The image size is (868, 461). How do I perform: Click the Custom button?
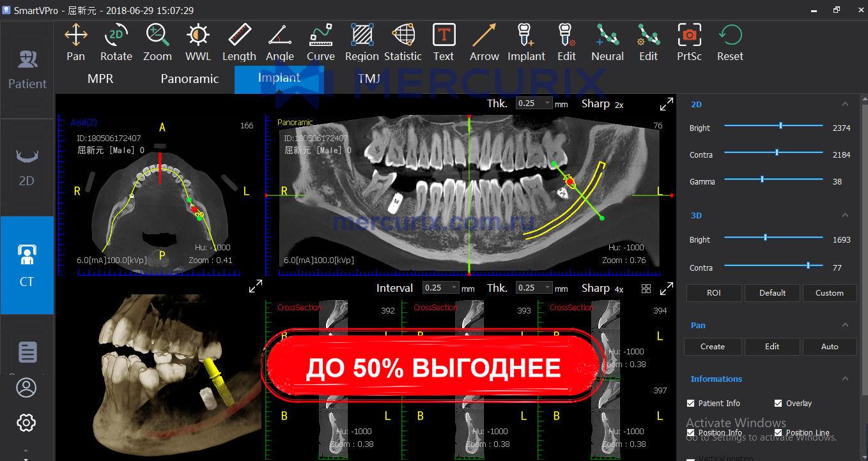tap(829, 292)
